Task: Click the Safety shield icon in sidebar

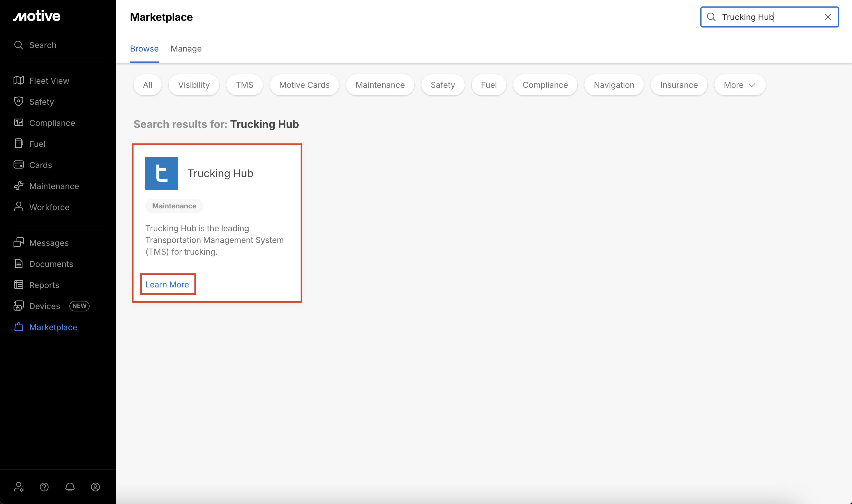Action: click(x=19, y=102)
